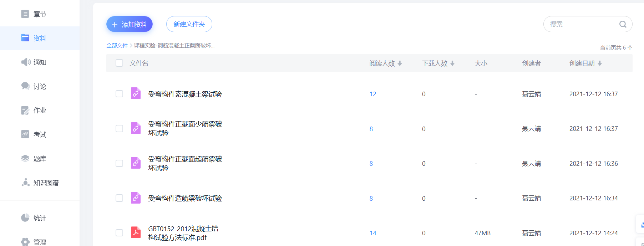The image size is (644, 246).
Task: Toggle the select-all checkbox beside 文件名
Action: [x=120, y=63]
